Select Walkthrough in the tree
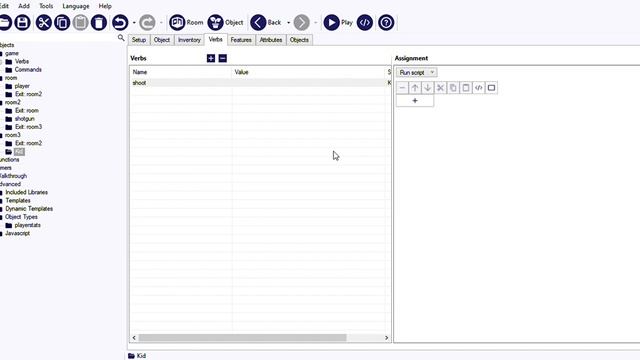The image size is (640, 360). tap(13, 176)
